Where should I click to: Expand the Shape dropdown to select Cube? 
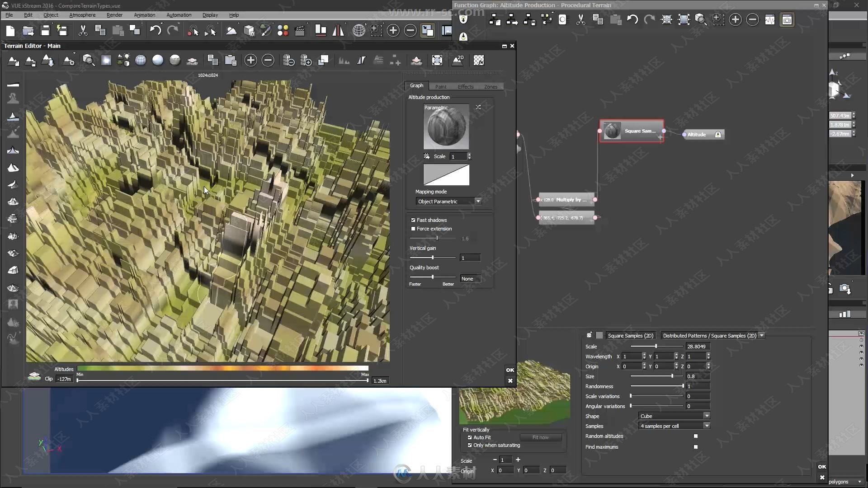point(707,415)
